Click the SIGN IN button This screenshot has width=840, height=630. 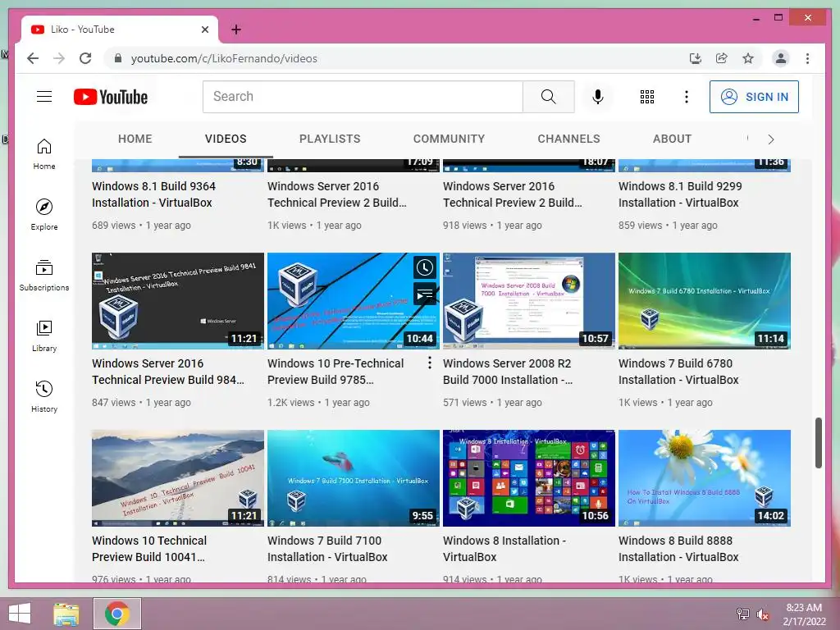pyautogui.click(x=754, y=97)
